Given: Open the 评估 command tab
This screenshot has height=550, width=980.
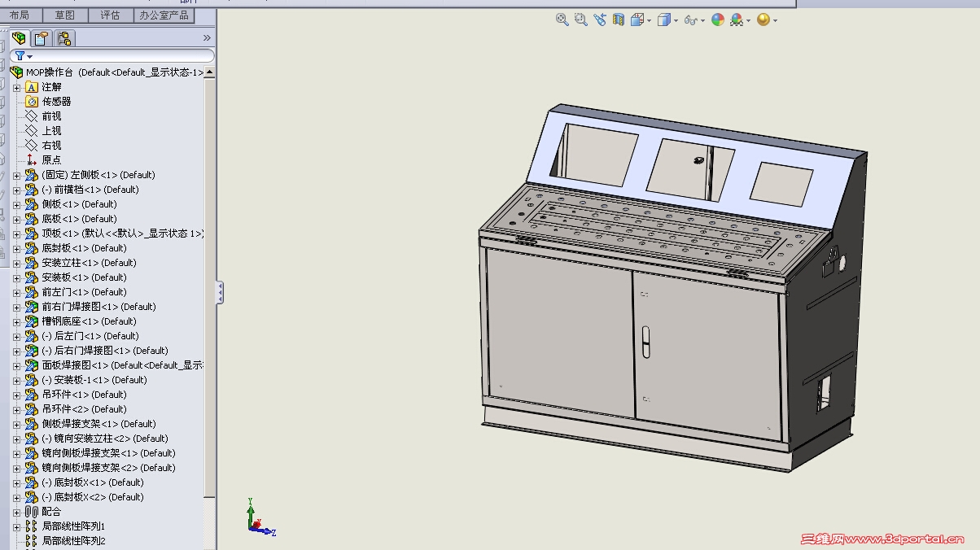Looking at the screenshot, I should tap(110, 15).
